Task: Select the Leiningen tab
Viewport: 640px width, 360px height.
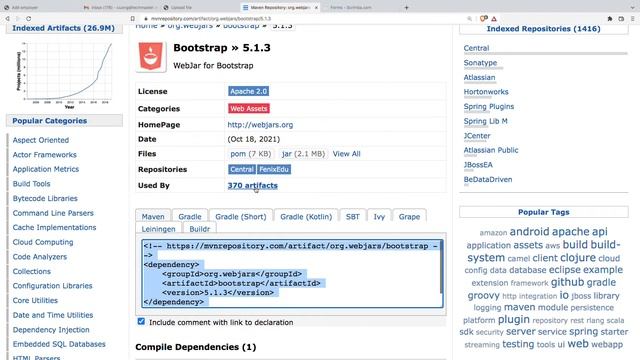Action: pyautogui.click(x=158, y=229)
